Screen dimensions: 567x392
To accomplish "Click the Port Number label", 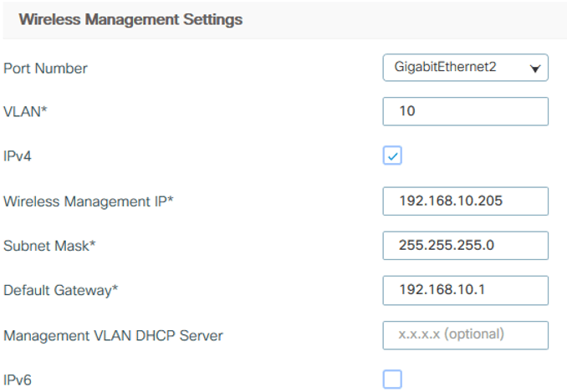I will [45, 69].
